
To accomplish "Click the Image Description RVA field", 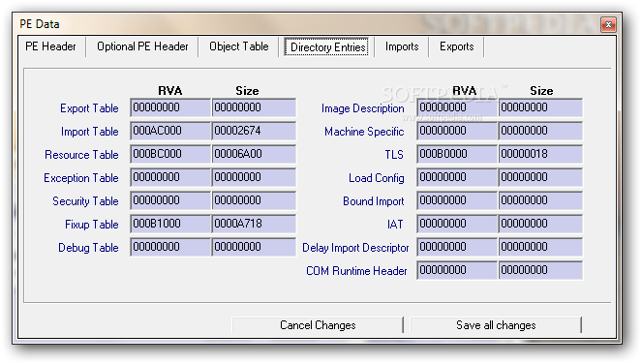I will click(x=457, y=107).
